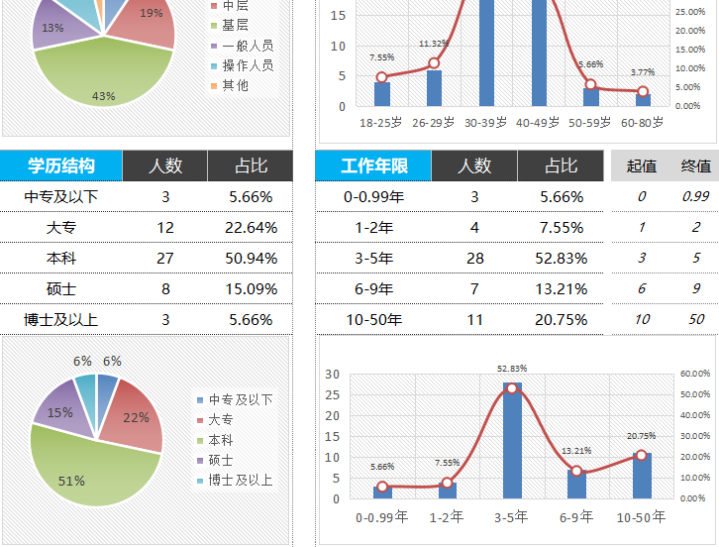The image size is (719, 547).
Task: Select the 1-2年 table row label
Action: pos(374,227)
